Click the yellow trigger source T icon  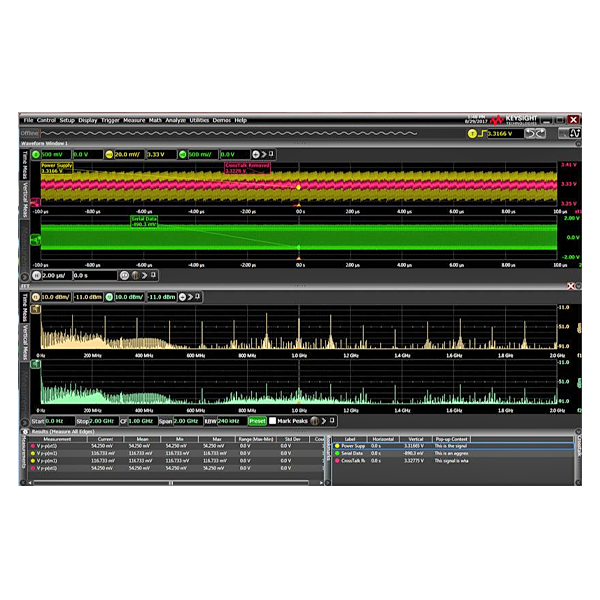pos(472,134)
